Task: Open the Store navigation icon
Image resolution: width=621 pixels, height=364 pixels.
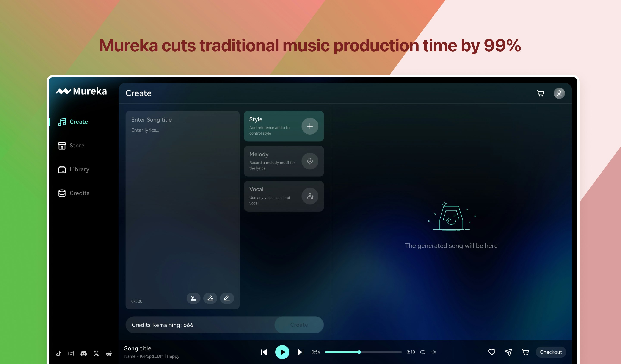Action: coord(62,145)
